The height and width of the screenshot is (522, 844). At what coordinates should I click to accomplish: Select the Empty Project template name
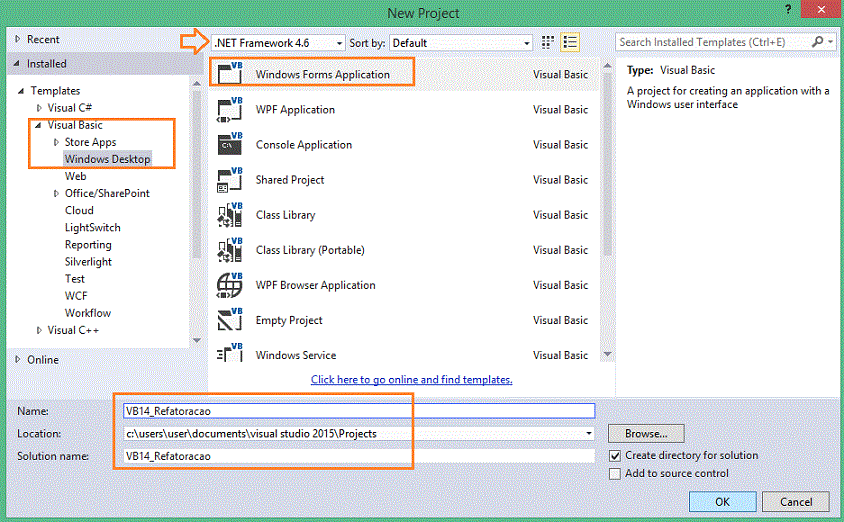tap(289, 321)
